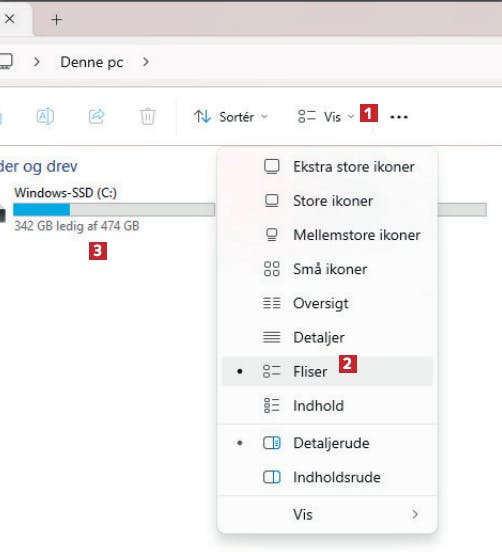Open the three-dots more options menu
502x552 pixels.
pos(399,117)
